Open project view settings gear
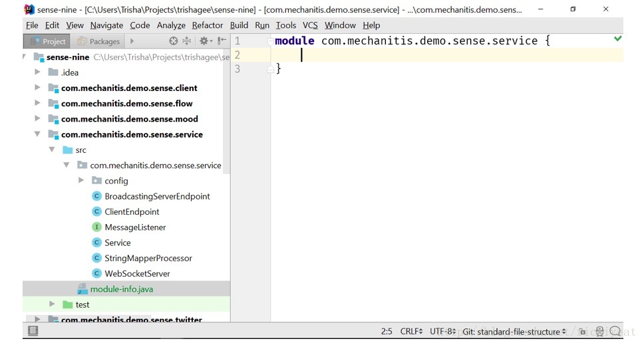The height and width of the screenshot is (345, 644). 205,41
